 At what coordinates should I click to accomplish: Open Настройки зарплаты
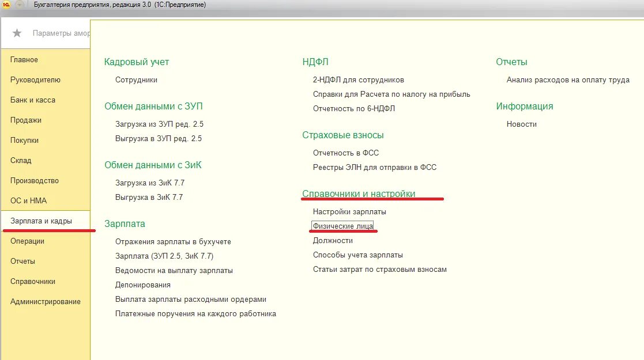[x=349, y=211]
